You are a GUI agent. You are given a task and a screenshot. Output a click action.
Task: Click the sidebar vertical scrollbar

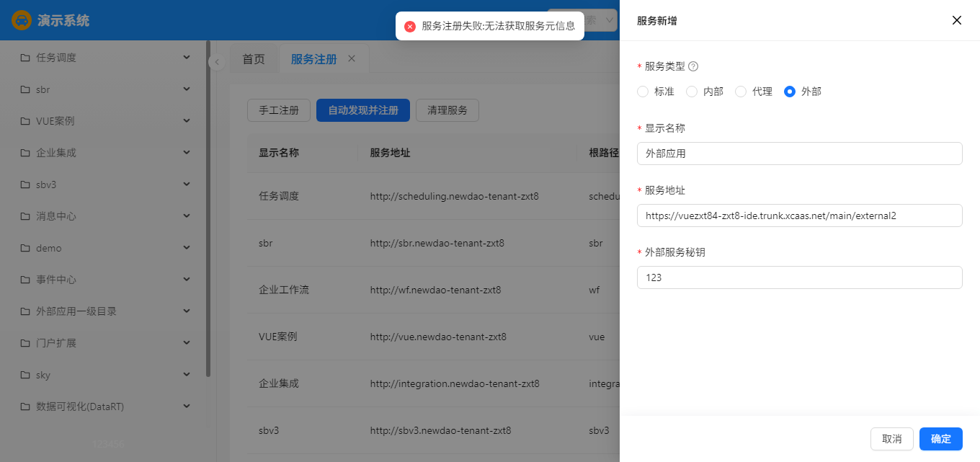pos(208,216)
